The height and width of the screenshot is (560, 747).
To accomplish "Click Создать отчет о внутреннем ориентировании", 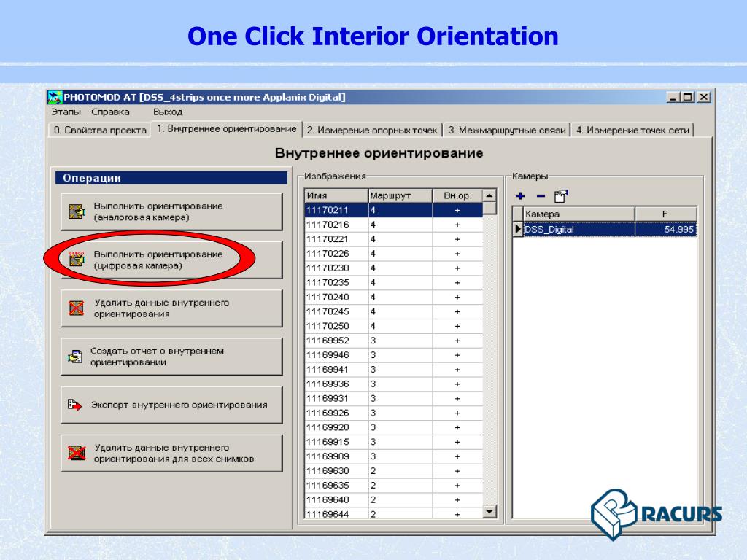I will tap(171, 357).
